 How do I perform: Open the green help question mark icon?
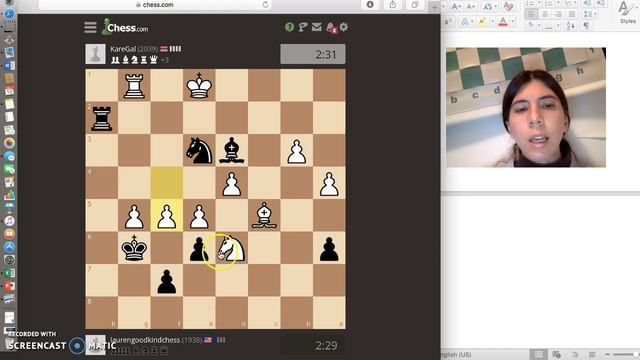click(289, 27)
